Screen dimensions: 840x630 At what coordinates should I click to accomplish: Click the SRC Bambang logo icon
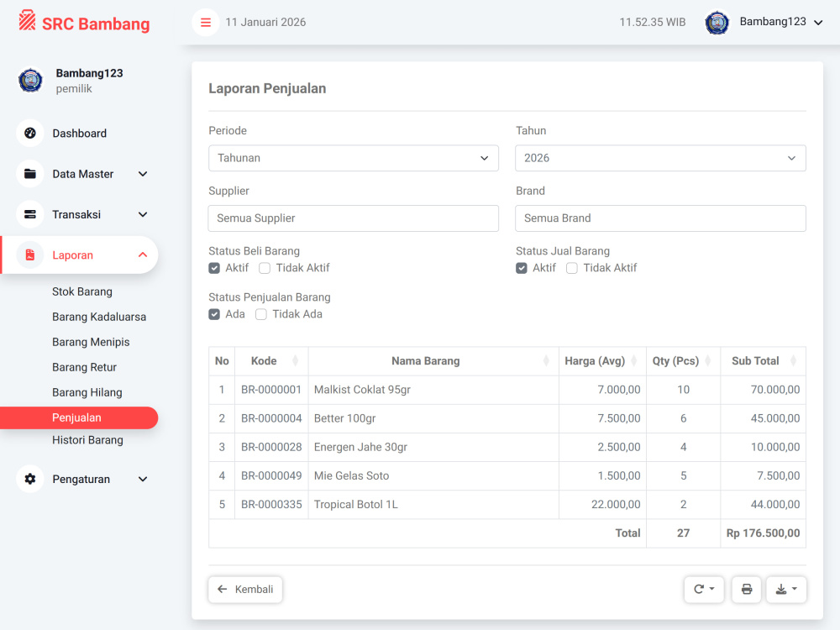(x=27, y=22)
